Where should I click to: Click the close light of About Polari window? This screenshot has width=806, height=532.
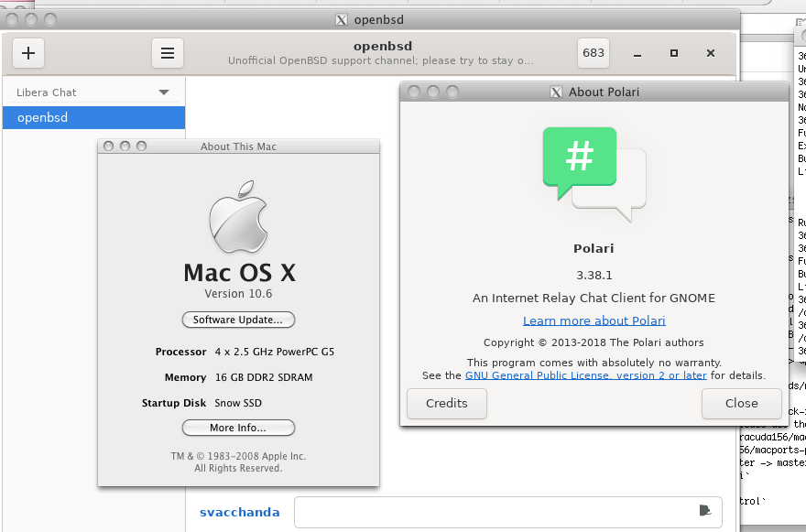click(x=414, y=92)
